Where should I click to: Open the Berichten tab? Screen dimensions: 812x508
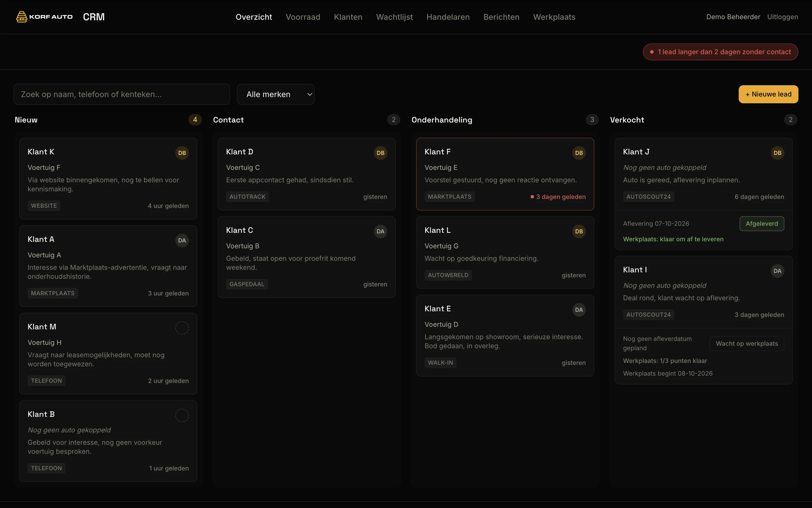[x=501, y=17]
